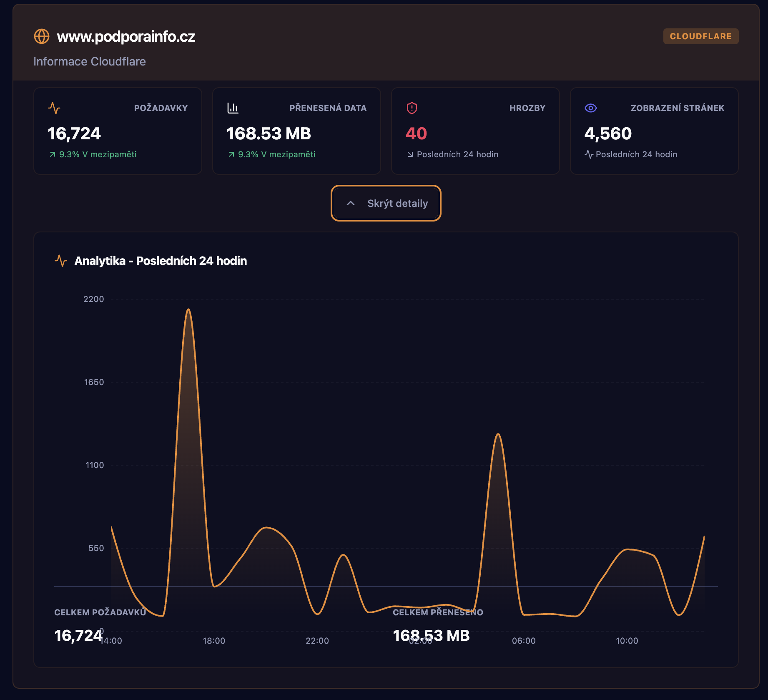This screenshot has height=700, width=768.
Task: Click the 18:00 label on the time axis
Action: 214,641
